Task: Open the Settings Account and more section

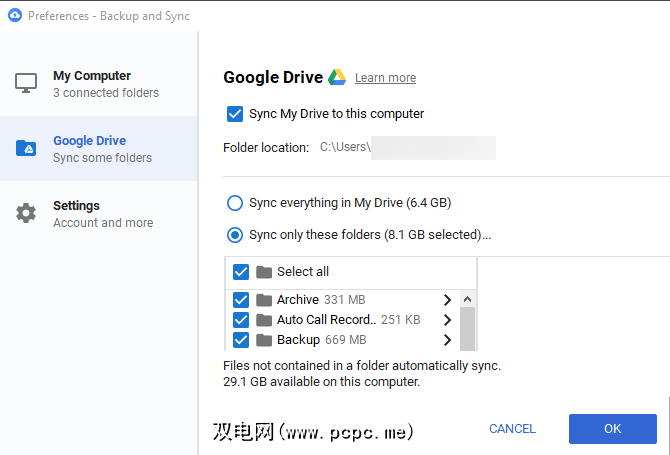Action: [x=99, y=214]
